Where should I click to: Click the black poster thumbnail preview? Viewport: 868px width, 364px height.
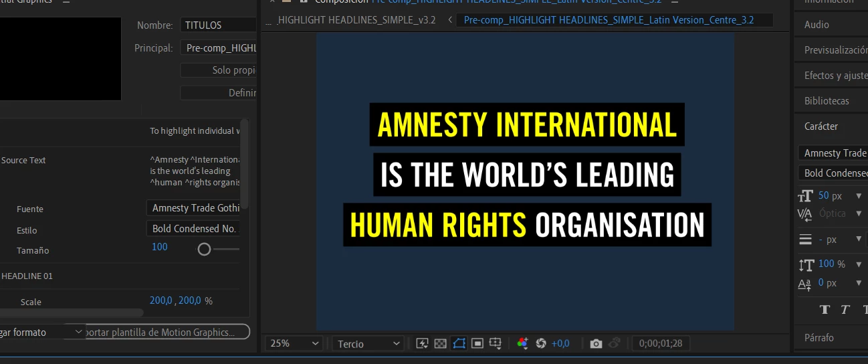tap(60, 59)
